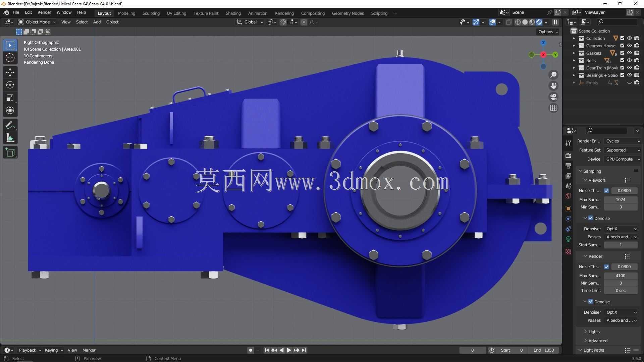Screen dimensions: 644x362
Task: Open the Texture properties tab
Action: (568, 252)
